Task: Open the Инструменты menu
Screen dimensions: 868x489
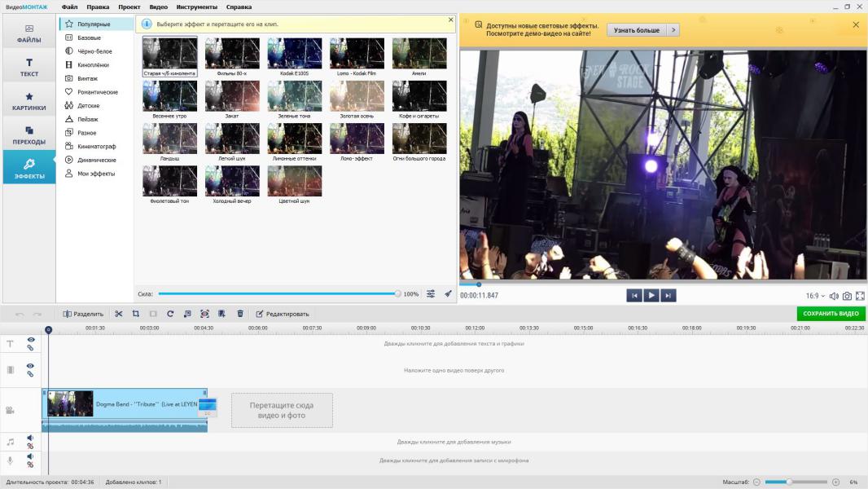Action: tap(196, 7)
